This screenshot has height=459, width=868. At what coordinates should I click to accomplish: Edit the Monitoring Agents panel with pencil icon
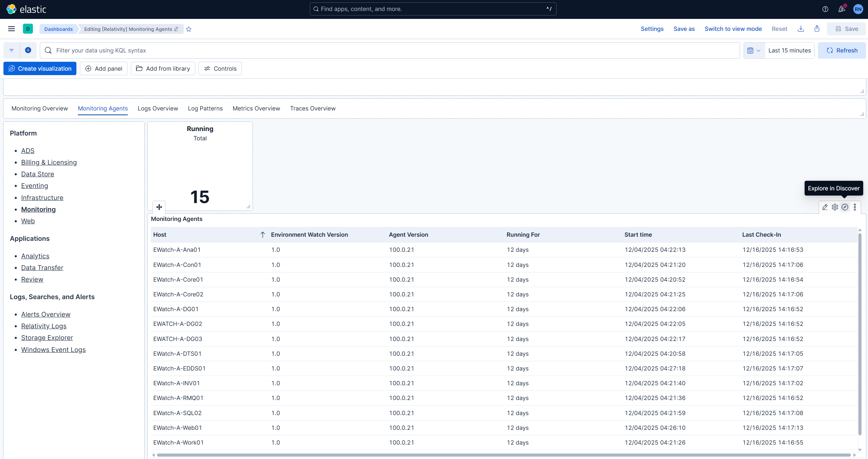pyautogui.click(x=825, y=207)
